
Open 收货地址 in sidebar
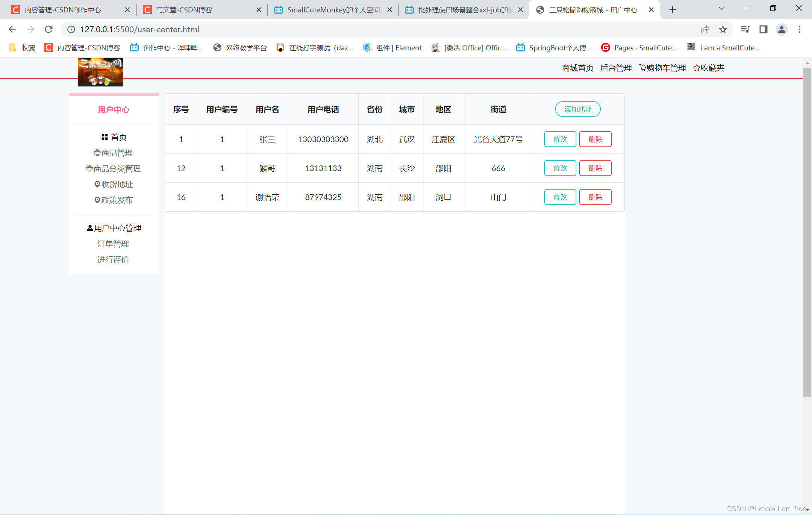(114, 185)
